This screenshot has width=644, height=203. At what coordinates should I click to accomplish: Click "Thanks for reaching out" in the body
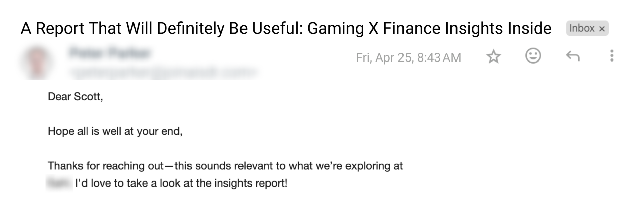106,166
